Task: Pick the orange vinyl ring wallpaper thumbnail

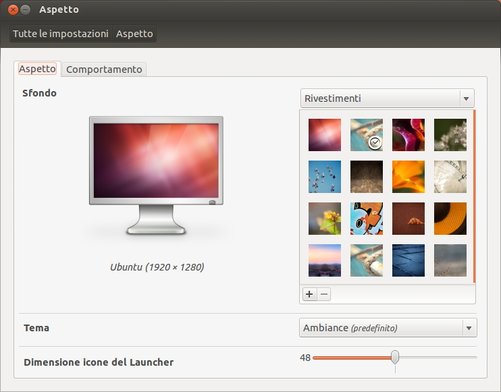Action: coord(450,219)
